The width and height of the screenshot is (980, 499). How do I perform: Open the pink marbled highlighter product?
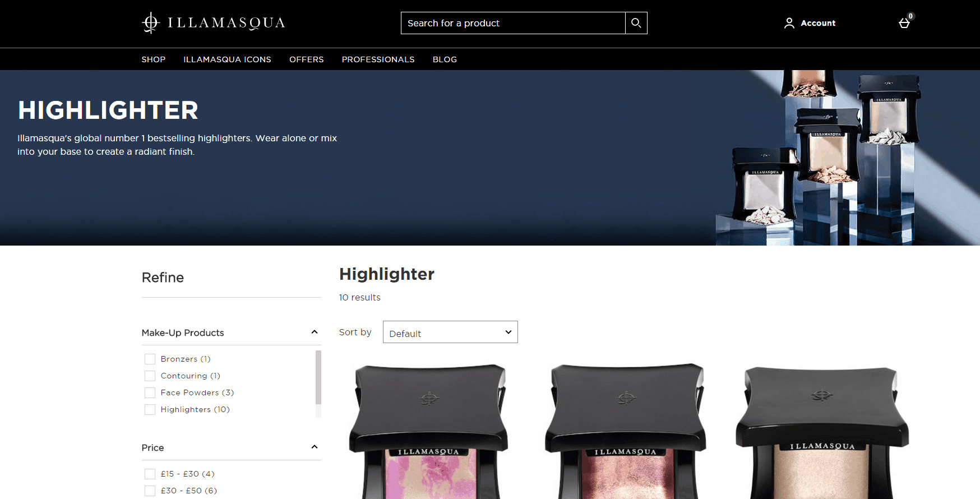[x=429, y=432]
